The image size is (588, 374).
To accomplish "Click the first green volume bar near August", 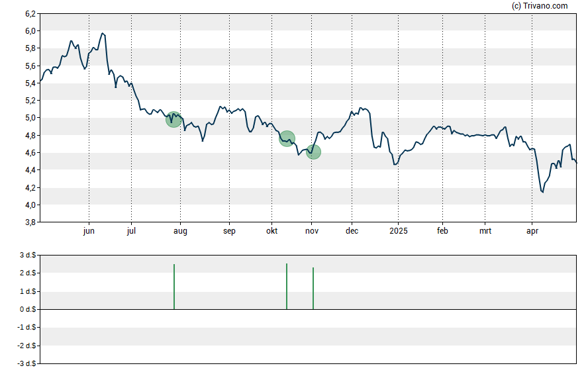I will [x=174, y=287].
